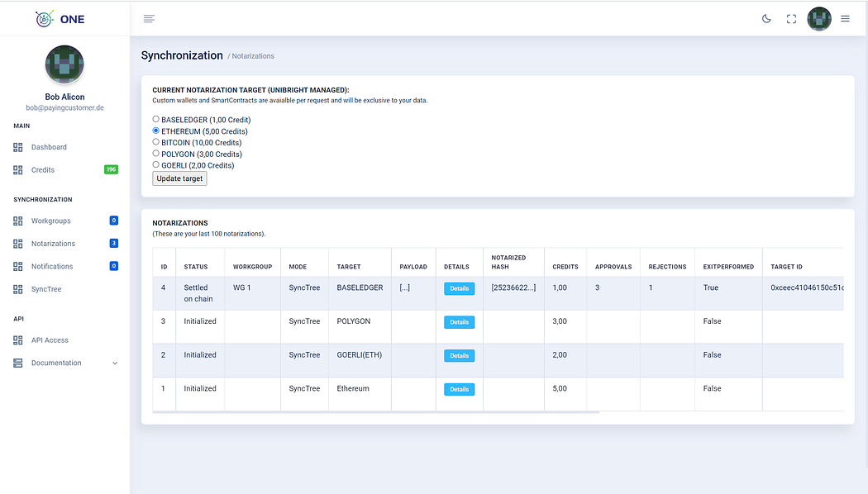This screenshot has height=494, width=868.
Task: Click the sidebar profile avatar
Action: tap(64, 64)
